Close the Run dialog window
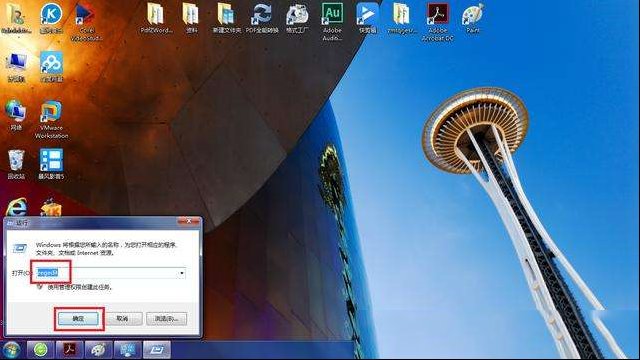 tap(189, 222)
